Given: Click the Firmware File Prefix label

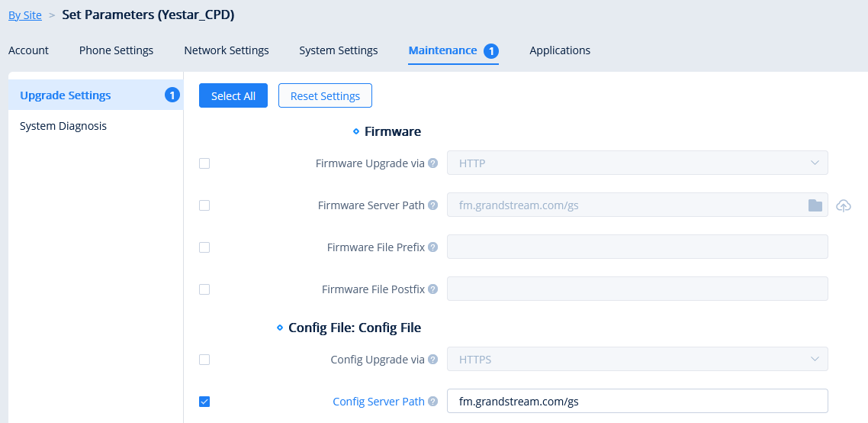Looking at the screenshot, I should pyautogui.click(x=376, y=247).
